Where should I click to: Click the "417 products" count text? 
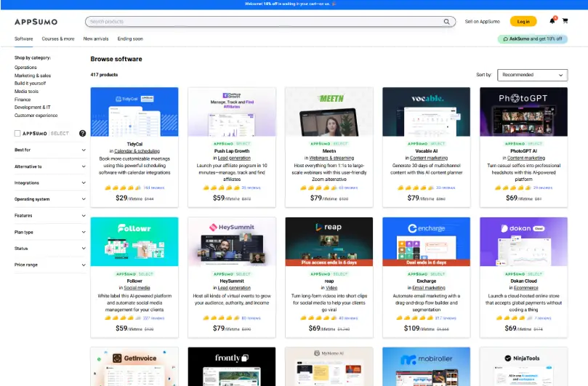(x=104, y=75)
